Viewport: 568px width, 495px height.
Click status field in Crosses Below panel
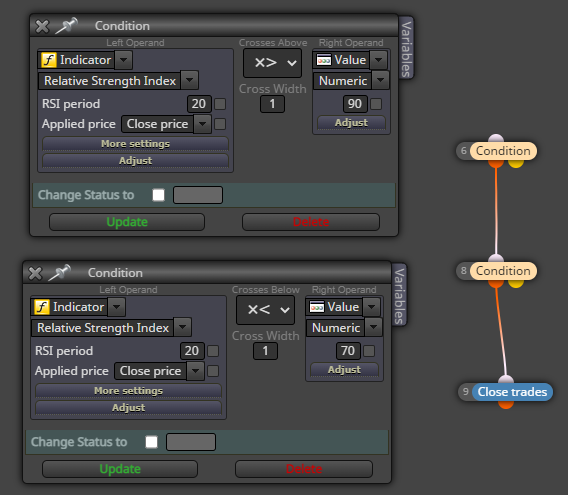tap(191, 442)
